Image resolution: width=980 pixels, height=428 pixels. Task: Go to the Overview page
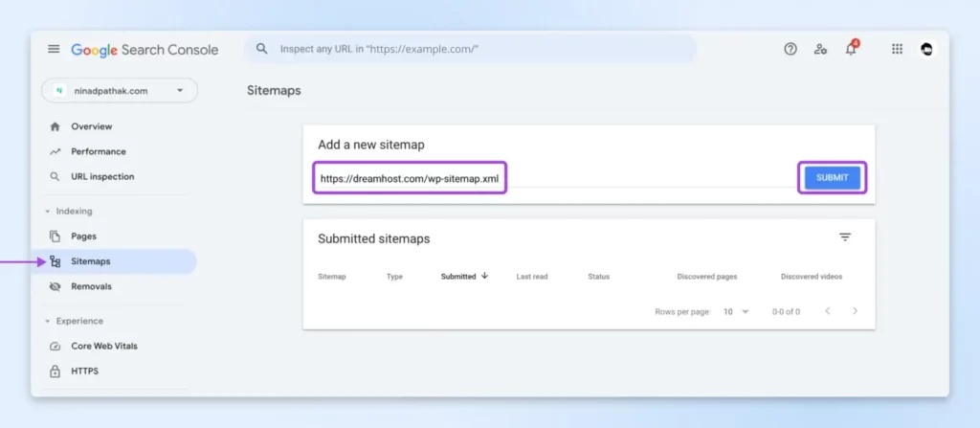(x=91, y=126)
